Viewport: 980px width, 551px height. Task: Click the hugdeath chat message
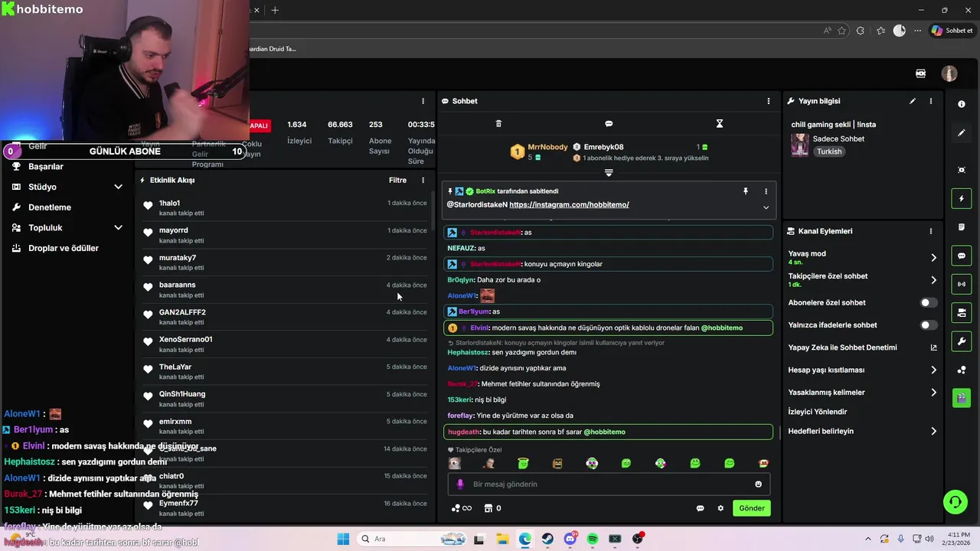[609, 432]
